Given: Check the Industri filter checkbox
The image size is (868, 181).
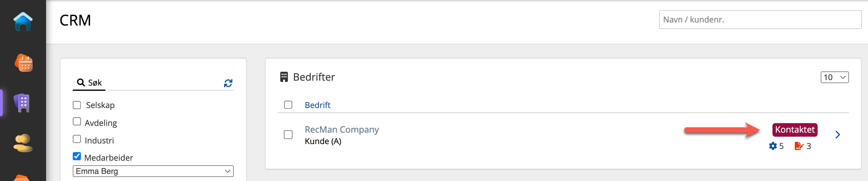Looking at the screenshot, I should pyautogui.click(x=77, y=139).
